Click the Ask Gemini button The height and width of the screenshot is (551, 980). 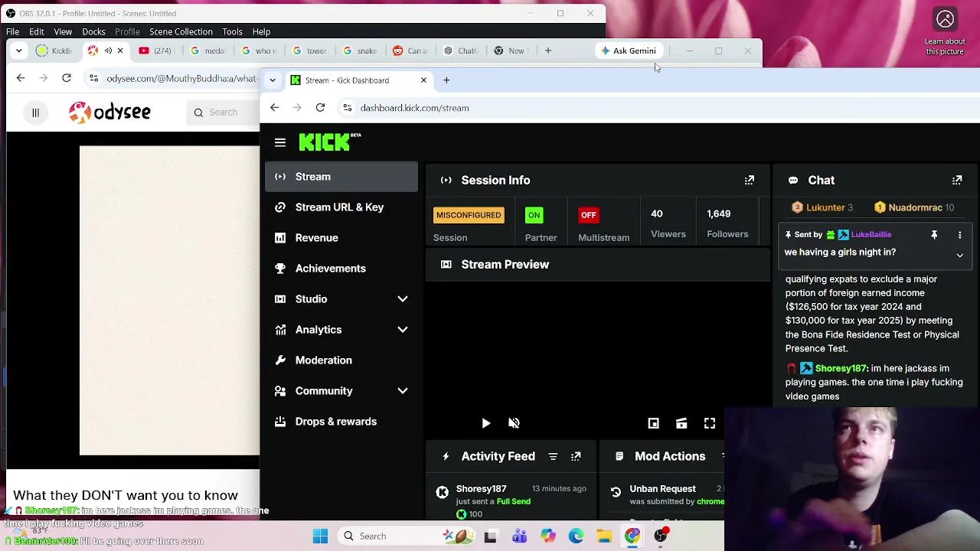click(629, 51)
